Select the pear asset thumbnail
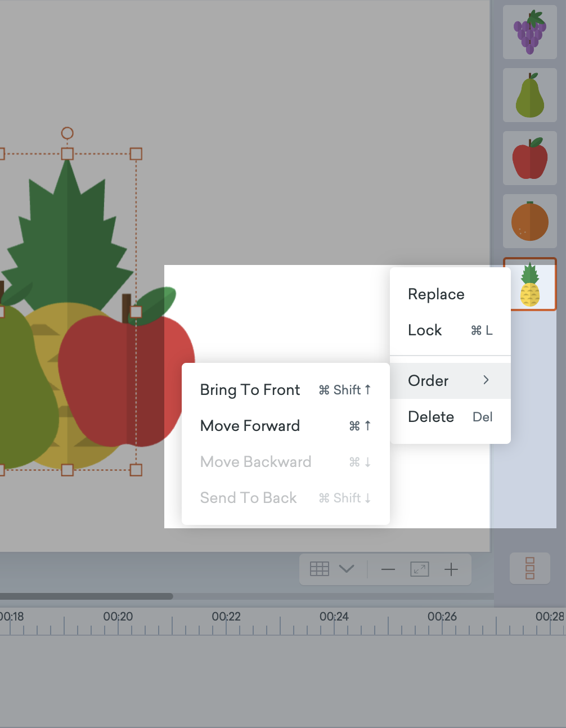Image resolution: width=566 pixels, height=728 pixels. [x=529, y=95]
